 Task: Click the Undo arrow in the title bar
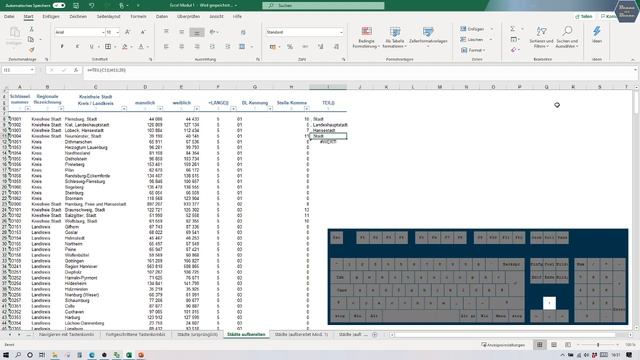pos(91,5)
